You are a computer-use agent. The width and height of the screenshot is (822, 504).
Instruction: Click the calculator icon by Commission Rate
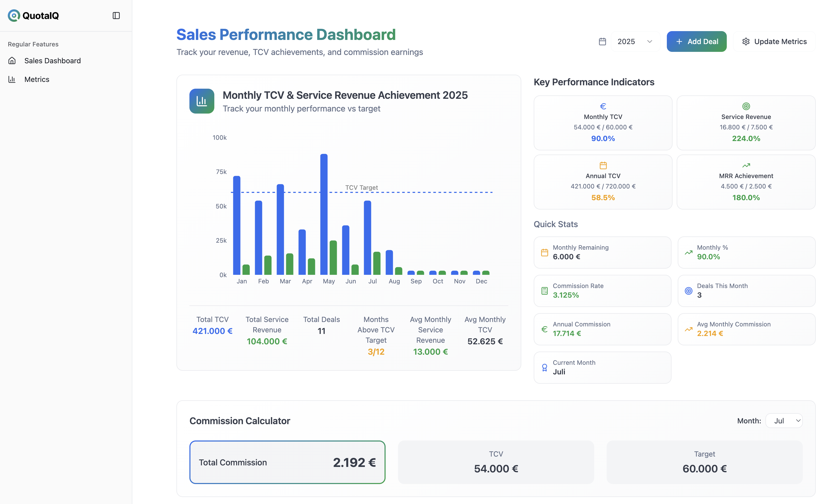[x=544, y=291]
